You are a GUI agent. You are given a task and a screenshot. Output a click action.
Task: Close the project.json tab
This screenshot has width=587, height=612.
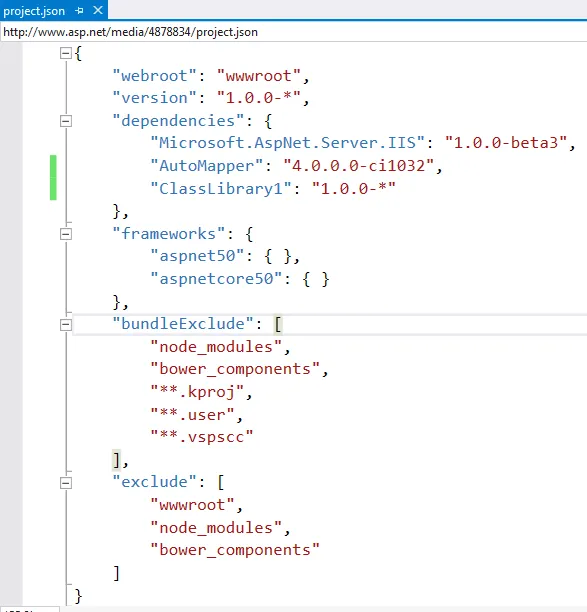pos(98,10)
